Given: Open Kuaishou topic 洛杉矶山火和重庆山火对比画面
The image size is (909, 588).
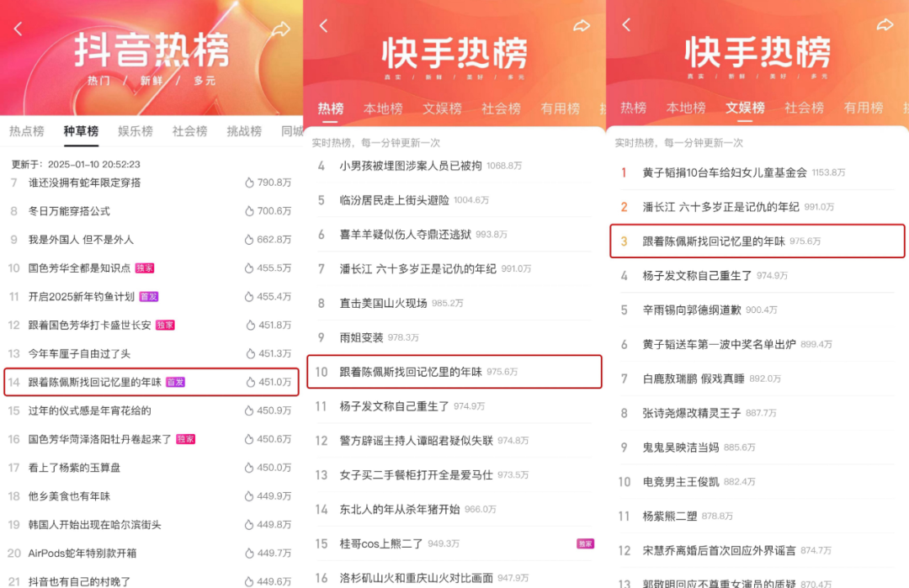Looking at the screenshot, I should tap(417, 578).
